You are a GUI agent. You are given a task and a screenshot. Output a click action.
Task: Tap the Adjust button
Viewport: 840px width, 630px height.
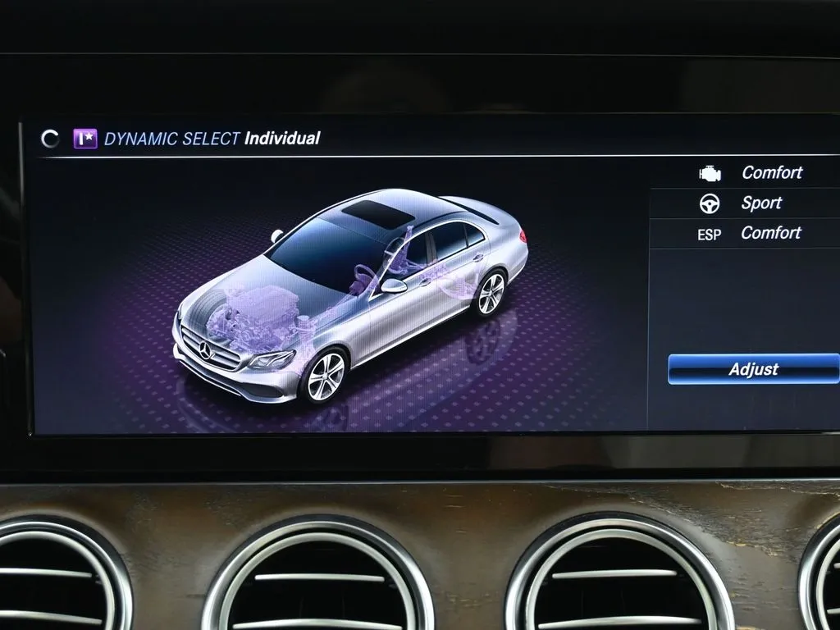[x=753, y=369]
